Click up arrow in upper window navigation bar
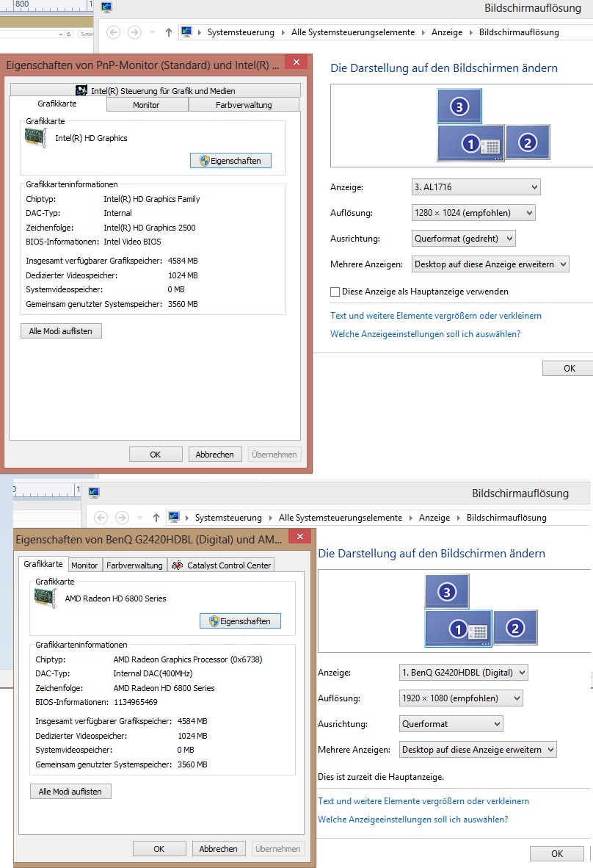Image resolution: width=593 pixels, height=868 pixels. (x=169, y=32)
